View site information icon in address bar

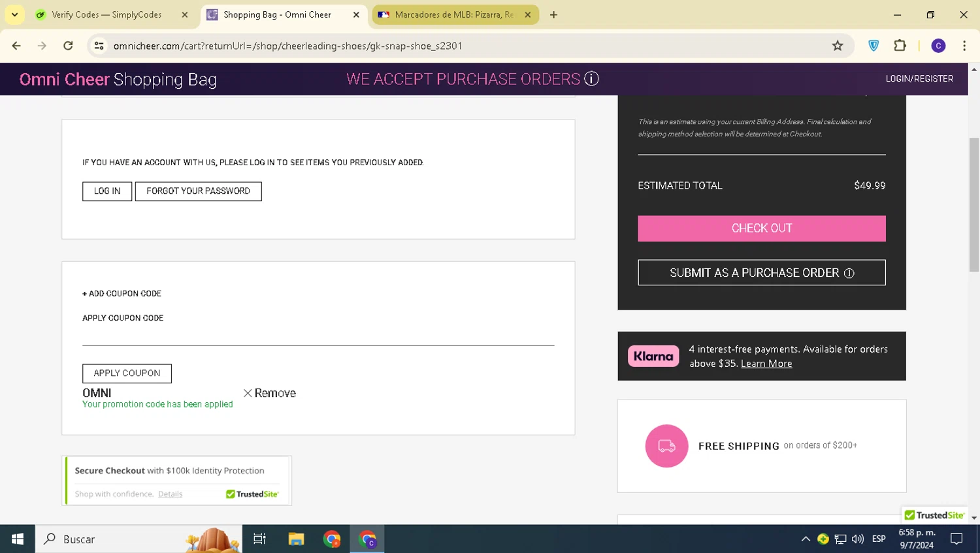point(99,46)
